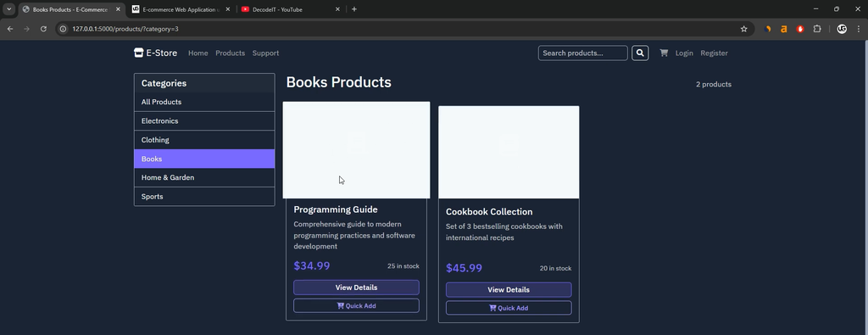Click the Register link
The image size is (868, 335).
tap(714, 53)
